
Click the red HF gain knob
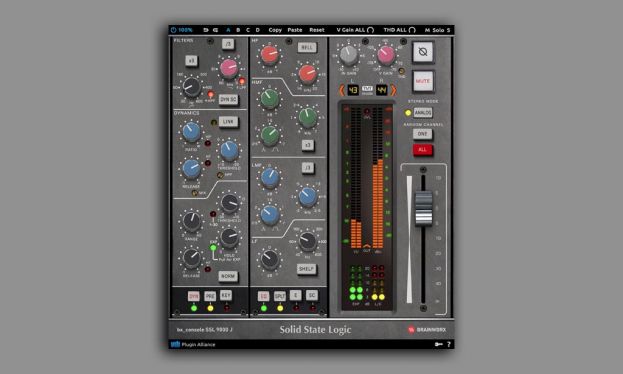click(269, 55)
